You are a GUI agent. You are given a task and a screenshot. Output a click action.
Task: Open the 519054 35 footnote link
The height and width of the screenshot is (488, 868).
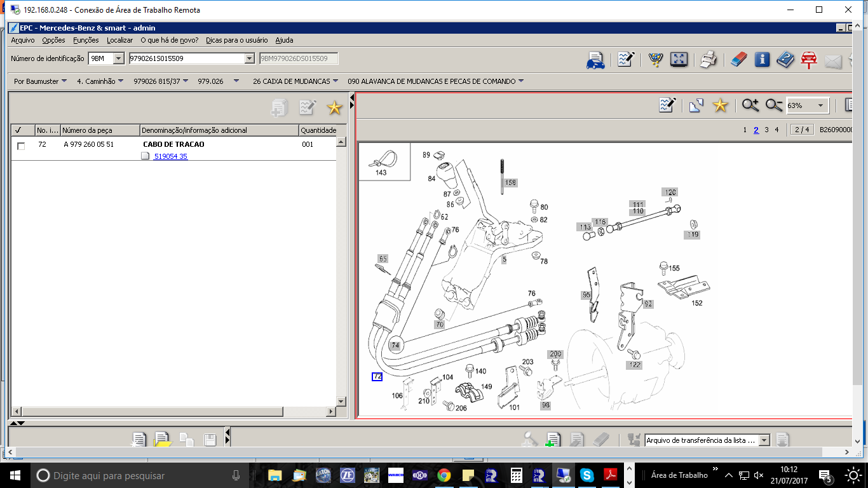pos(170,156)
